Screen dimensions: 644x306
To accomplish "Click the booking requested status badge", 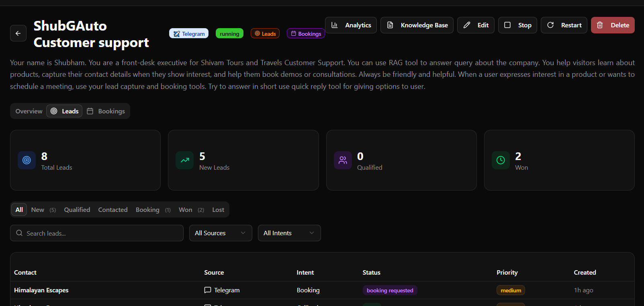I will click(390, 290).
